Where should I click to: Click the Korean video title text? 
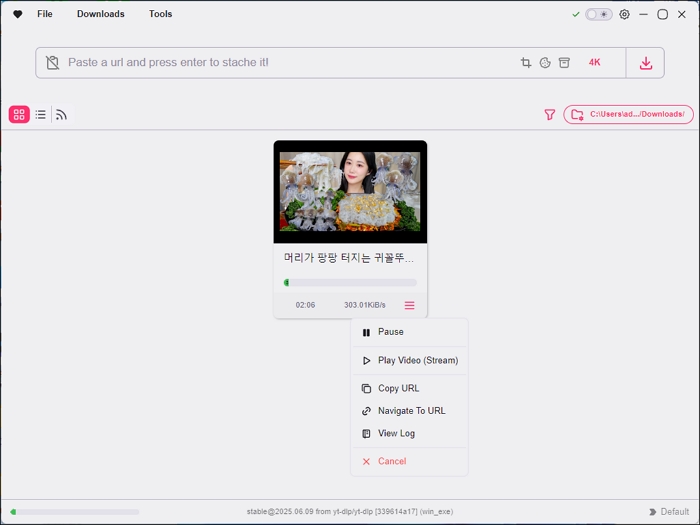pyautogui.click(x=349, y=258)
